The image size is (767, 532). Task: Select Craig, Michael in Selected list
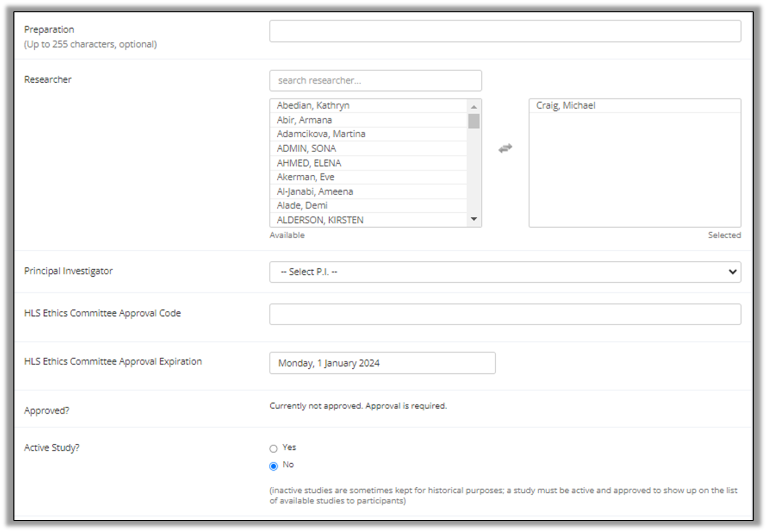pyautogui.click(x=566, y=105)
